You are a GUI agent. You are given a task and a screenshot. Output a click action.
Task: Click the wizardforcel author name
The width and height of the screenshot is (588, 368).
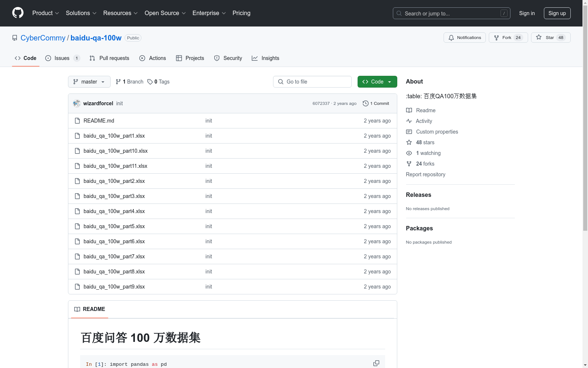point(98,103)
